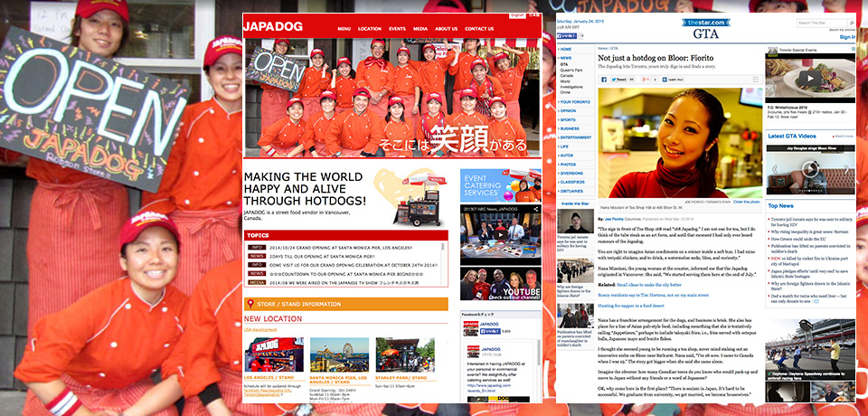The width and height of the screenshot is (868, 416).
Task: Click the Search The Star input field
Action: 818,22
